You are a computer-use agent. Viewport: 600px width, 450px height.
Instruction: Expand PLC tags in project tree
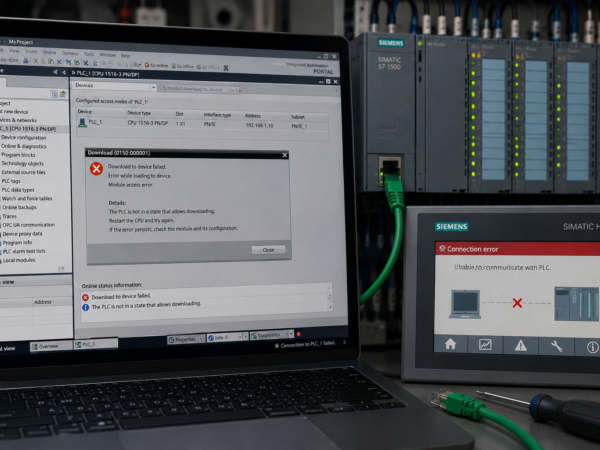[11, 181]
